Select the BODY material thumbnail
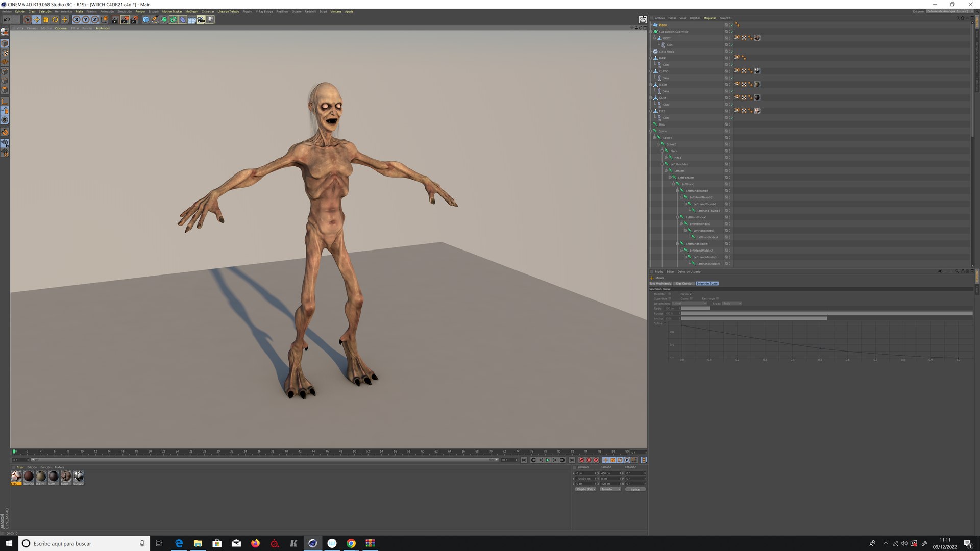Viewport: 980px width, 551px height. point(66,477)
